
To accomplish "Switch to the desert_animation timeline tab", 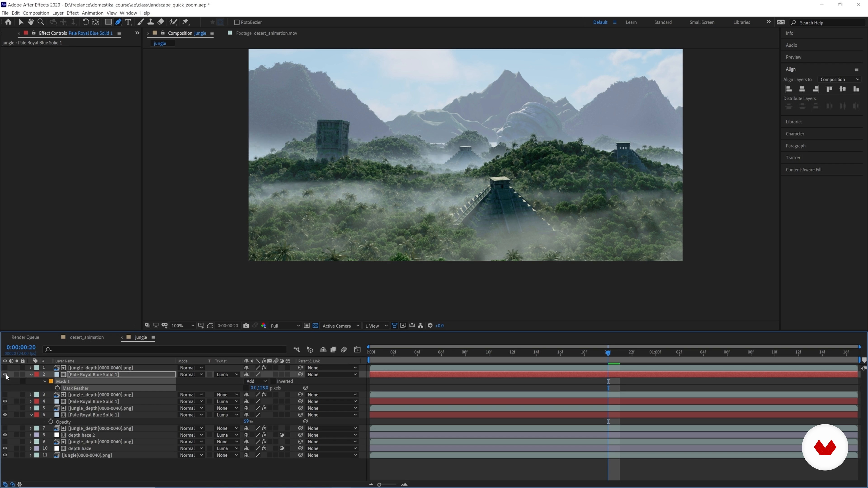I will [x=87, y=337].
